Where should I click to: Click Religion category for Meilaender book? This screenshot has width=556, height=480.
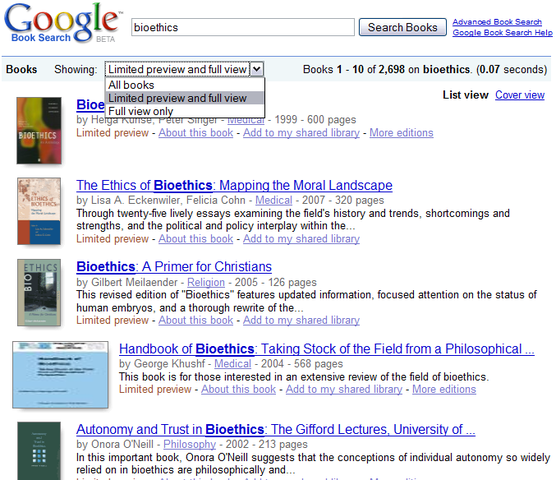coord(206,282)
